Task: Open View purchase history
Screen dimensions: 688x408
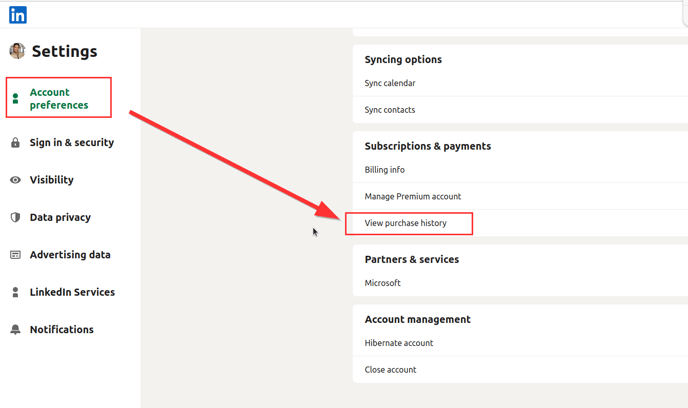Action: click(406, 223)
